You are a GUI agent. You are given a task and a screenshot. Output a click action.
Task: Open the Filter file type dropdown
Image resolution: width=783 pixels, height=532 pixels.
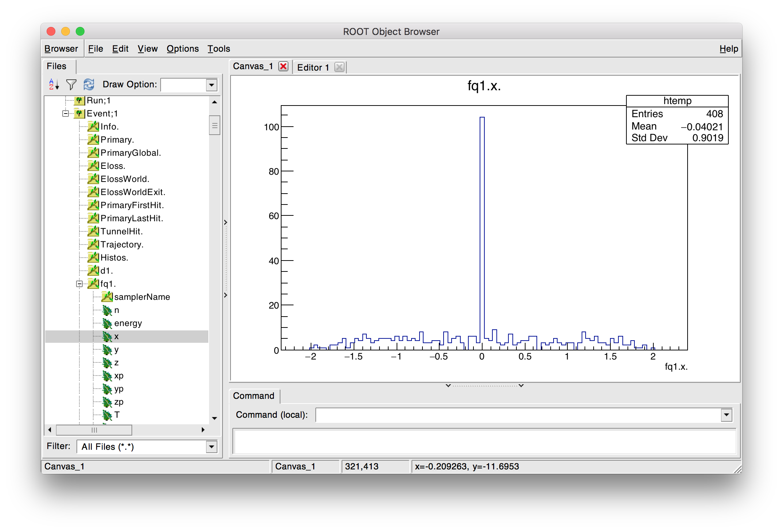212,446
